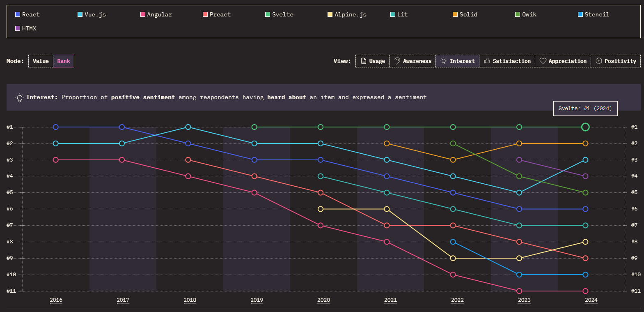The height and width of the screenshot is (312, 644).
Task: Click the 2018 year label
Action: [190, 300]
